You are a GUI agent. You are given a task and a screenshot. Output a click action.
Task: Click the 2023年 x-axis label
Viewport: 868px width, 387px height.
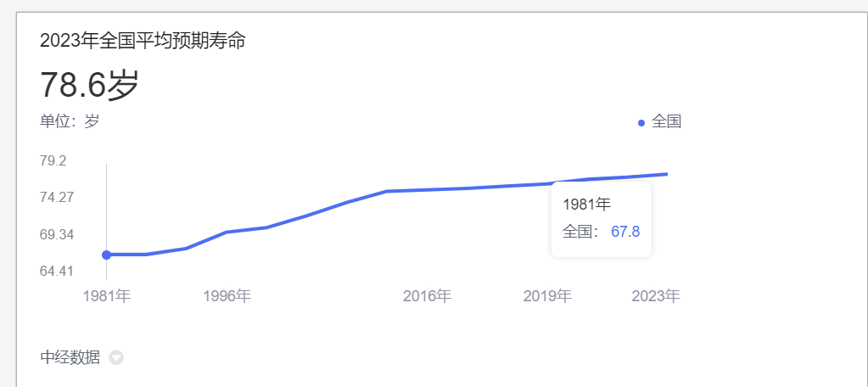click(x=656, y=296)
